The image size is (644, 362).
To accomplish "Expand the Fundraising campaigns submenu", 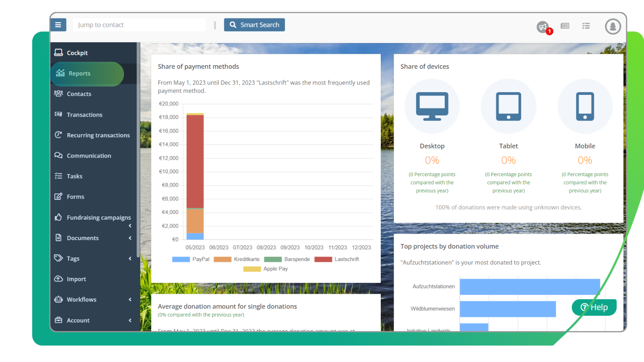I will pos(130,226).
